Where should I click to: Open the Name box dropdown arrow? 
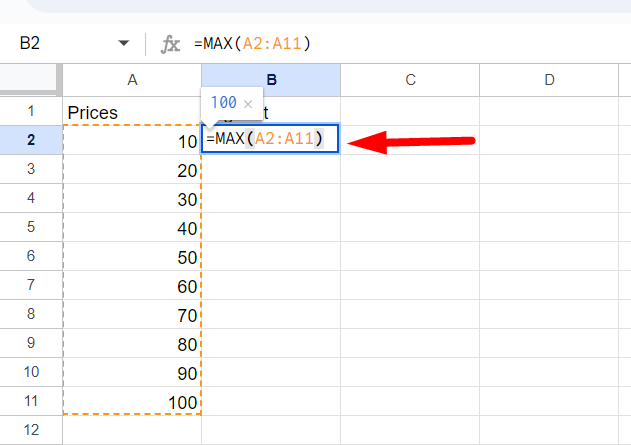124,43
